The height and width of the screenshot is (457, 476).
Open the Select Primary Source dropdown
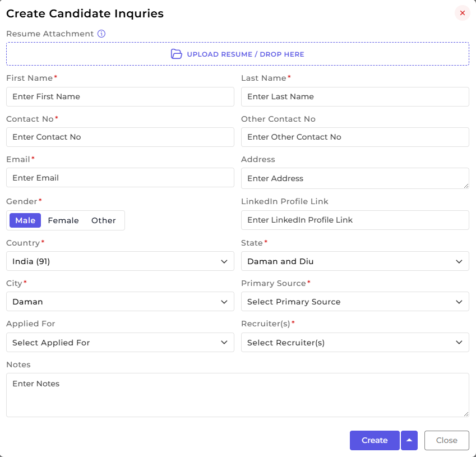[355, 302]
